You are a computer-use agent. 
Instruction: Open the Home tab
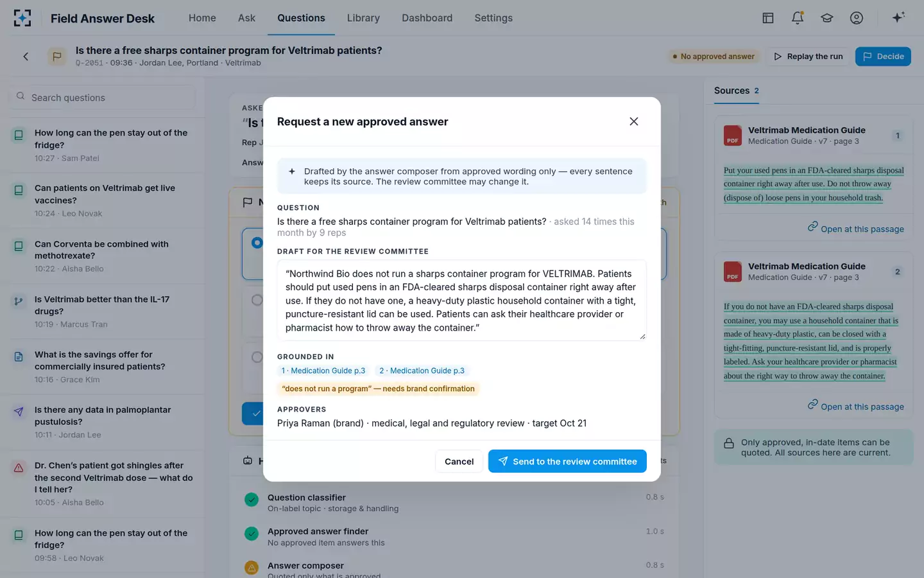pyautogui.click(x=202, y=18)
